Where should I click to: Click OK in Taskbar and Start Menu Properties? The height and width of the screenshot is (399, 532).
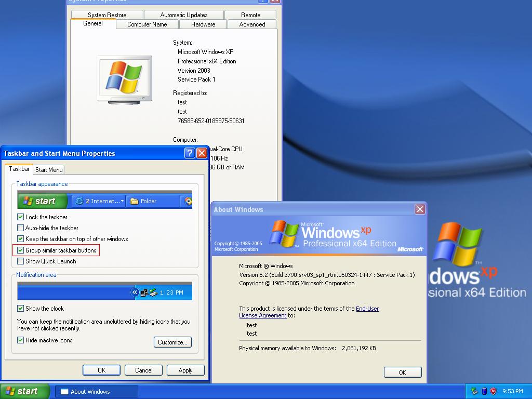click(x=101, y=370)
